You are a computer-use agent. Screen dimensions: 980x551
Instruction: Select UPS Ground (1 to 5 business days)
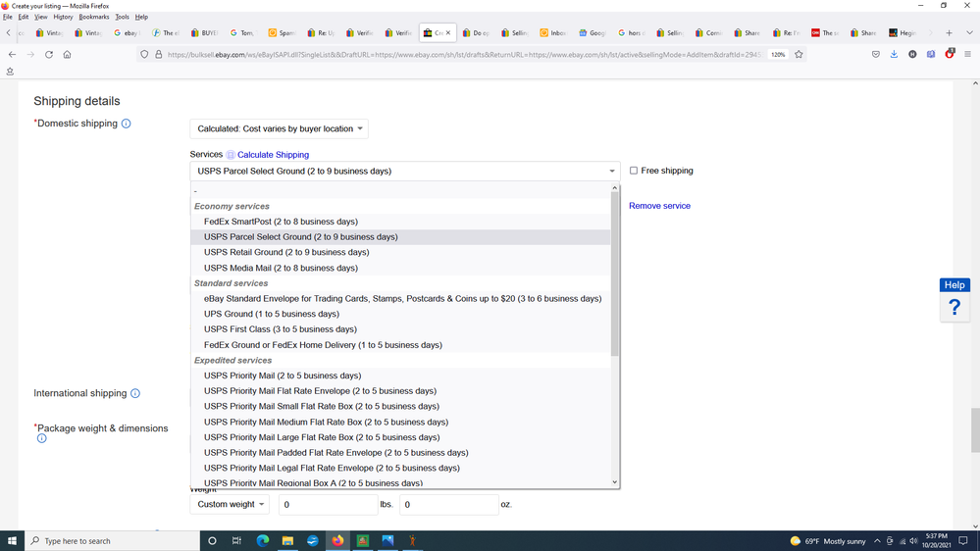point(400,315)
